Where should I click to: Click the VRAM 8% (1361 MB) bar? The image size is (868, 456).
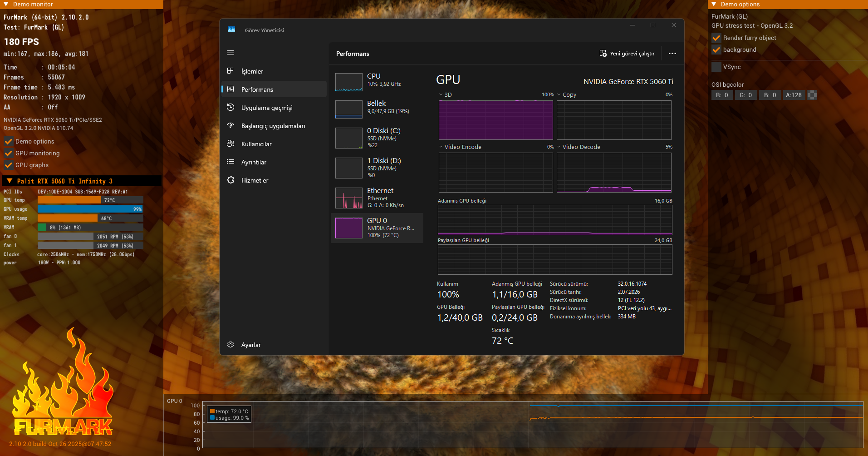tap(90, 227)
